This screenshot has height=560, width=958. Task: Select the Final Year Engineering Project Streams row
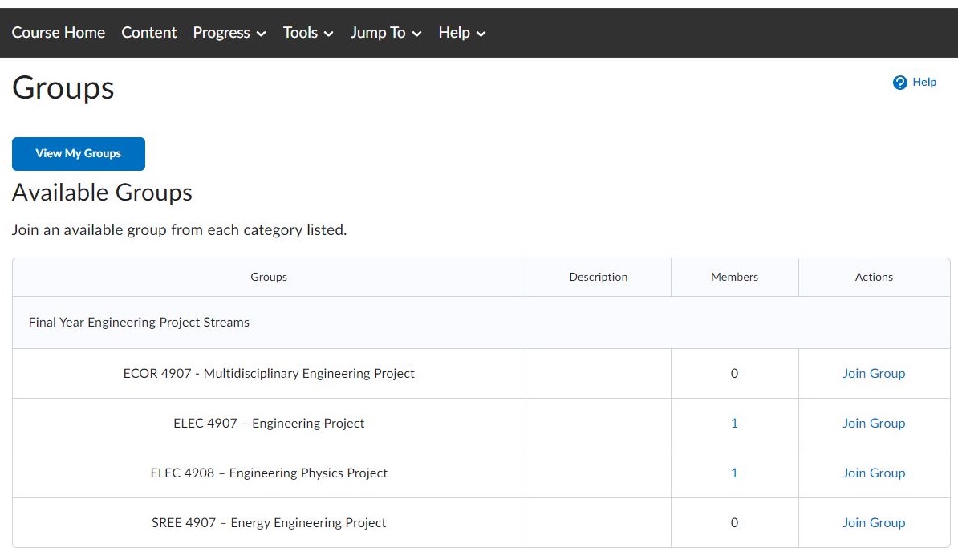click(139, 323)
